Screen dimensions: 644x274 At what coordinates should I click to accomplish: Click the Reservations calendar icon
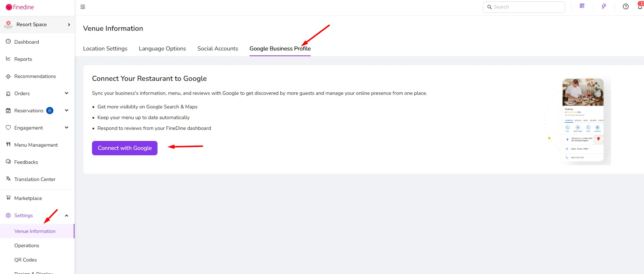8,111
